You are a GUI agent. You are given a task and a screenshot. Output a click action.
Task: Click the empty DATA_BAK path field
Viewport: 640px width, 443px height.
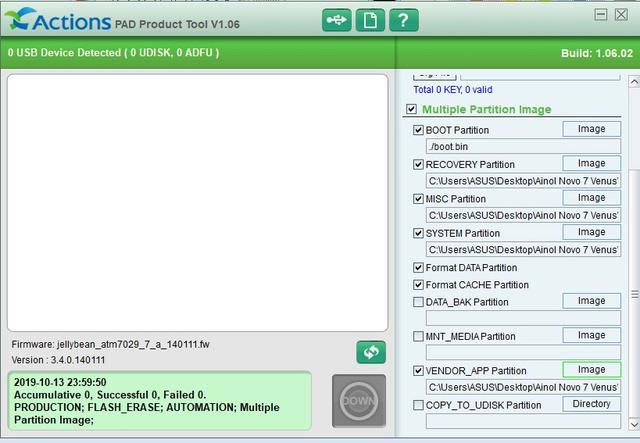click(523, 318)
